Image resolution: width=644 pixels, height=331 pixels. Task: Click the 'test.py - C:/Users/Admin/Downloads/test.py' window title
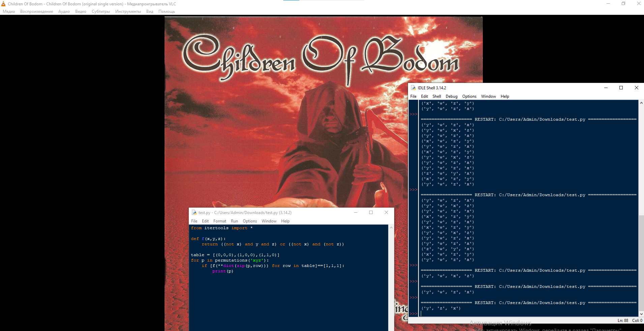click(245, 213)
